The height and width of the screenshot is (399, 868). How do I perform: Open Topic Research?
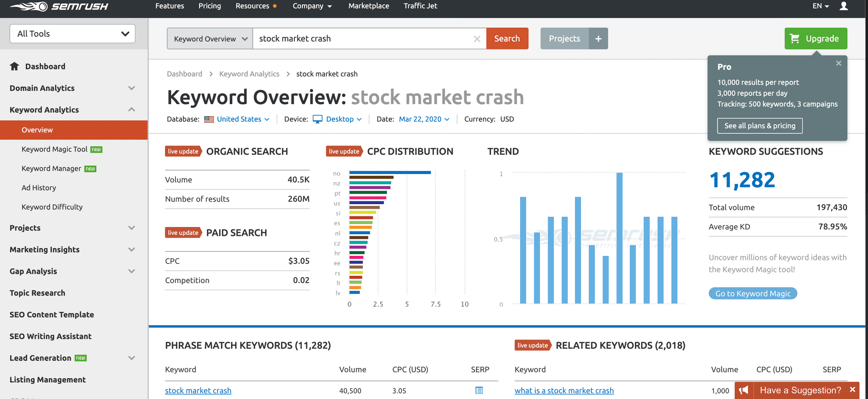coord(37,293)
